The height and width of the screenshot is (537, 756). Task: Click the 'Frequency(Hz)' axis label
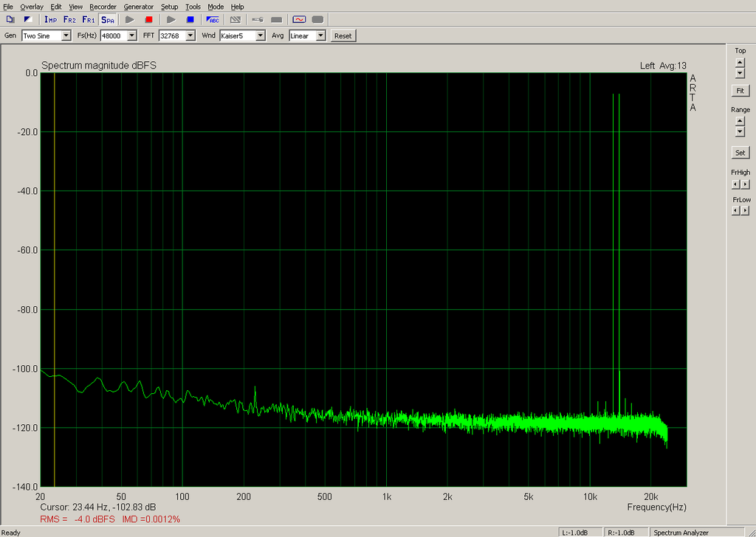656,507
